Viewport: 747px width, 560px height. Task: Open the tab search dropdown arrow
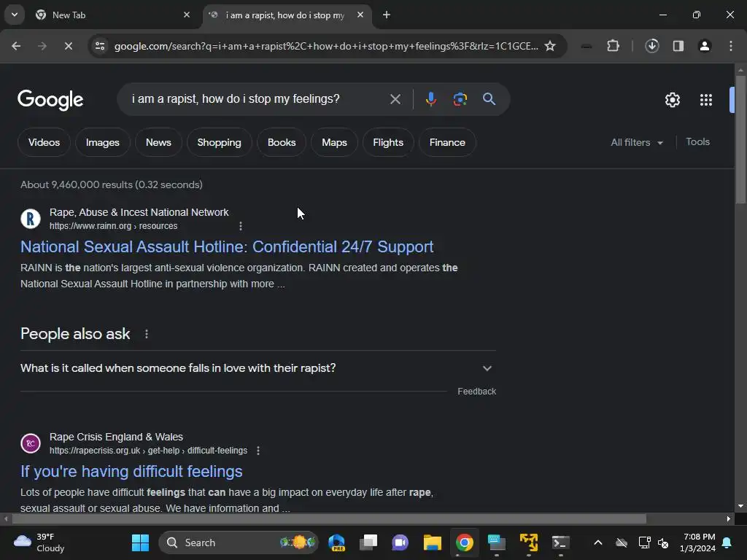(15, 15)
